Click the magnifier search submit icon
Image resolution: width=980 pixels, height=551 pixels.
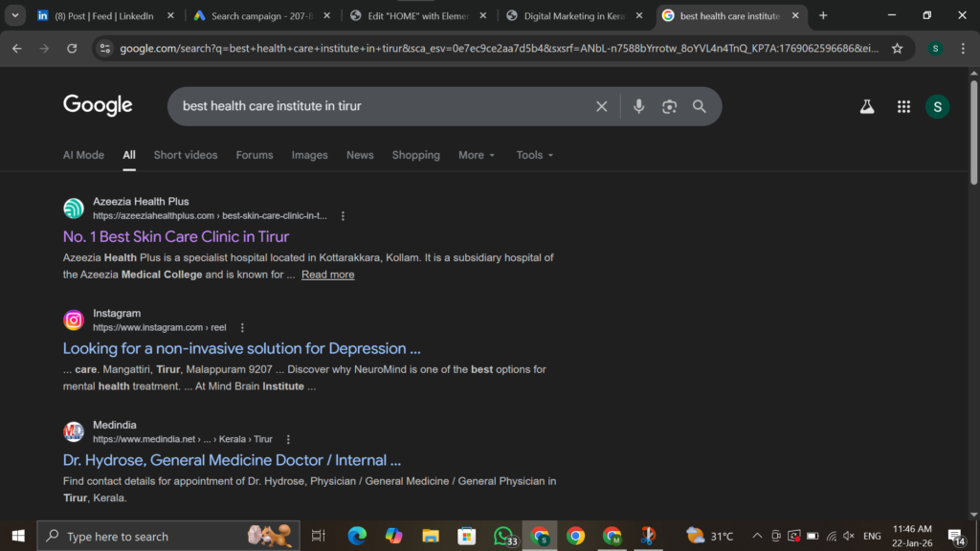point(700,106)
